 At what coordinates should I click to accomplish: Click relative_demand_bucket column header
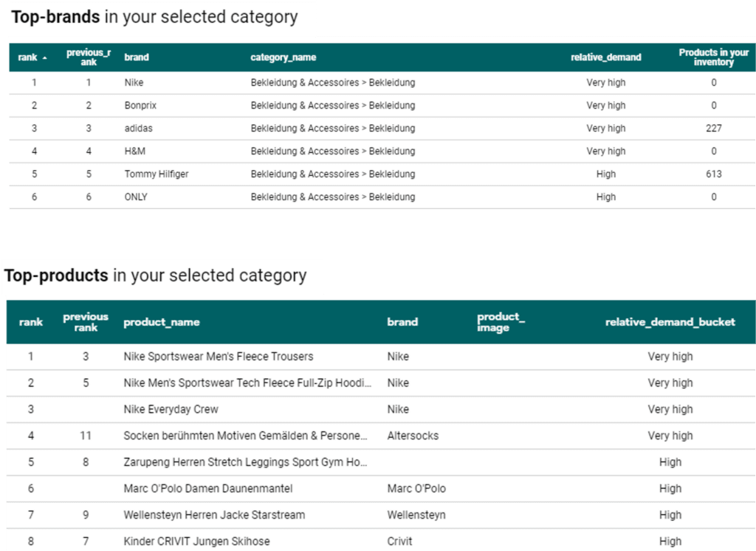[x=670, y=322]
